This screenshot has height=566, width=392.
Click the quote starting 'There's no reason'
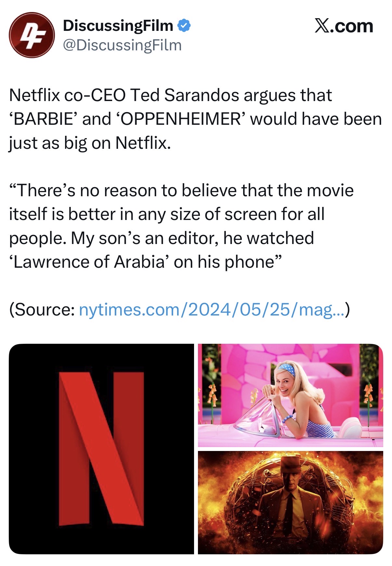[181, 226]
